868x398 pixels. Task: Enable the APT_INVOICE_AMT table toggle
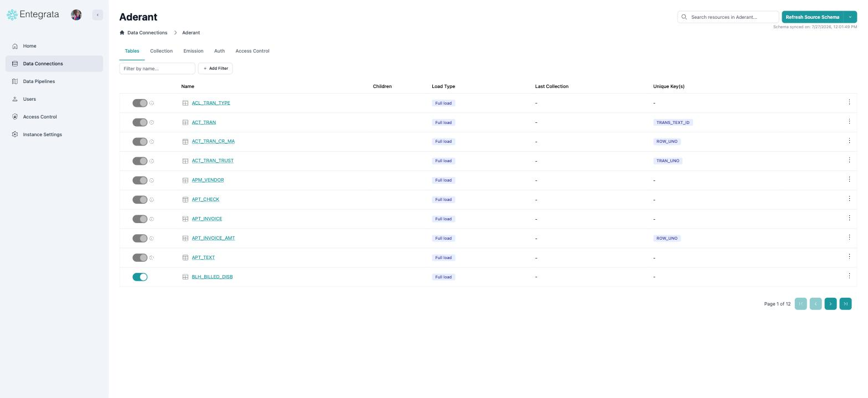click(140, 239)
